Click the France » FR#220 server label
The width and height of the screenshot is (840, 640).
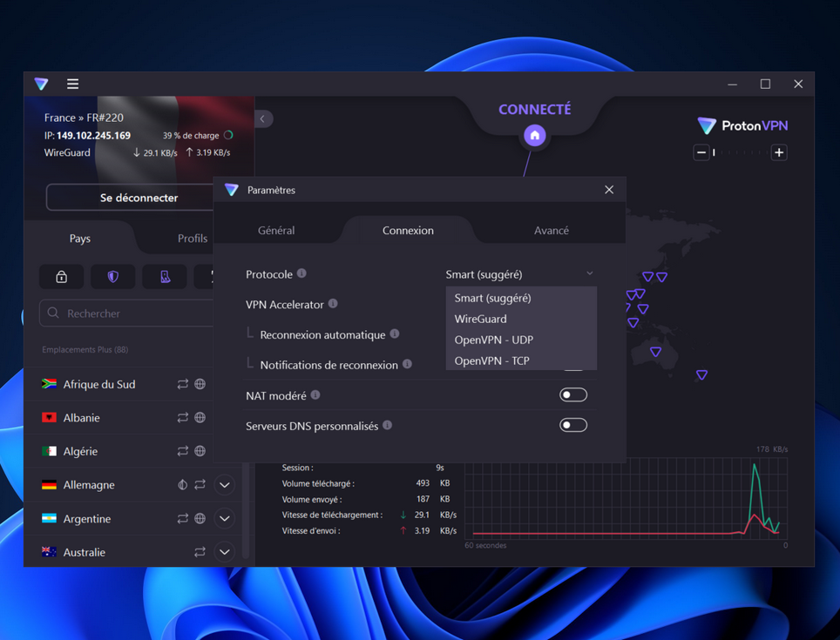84,118
